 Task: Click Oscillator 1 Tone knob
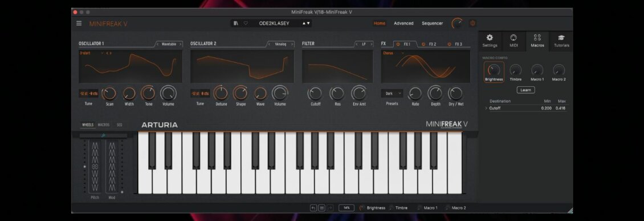[148, 94]
